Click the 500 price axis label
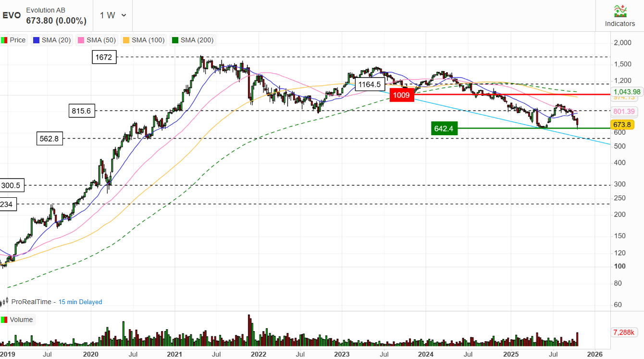This screenshot has width=644, height=359. 619,146
